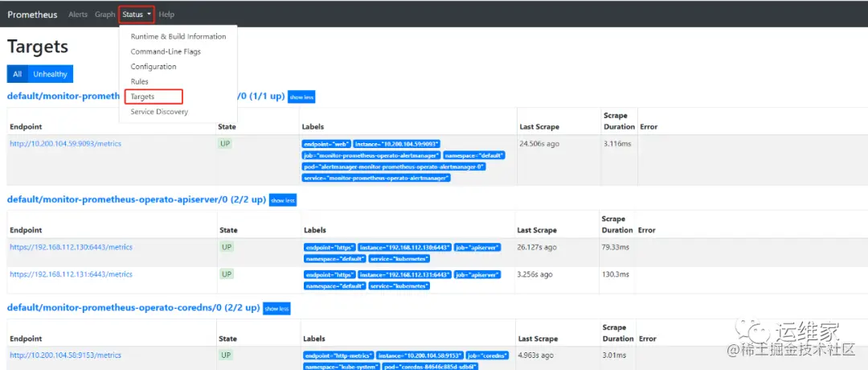Click Scrape Duration value 79.33ms

click(x=616, y=247)
